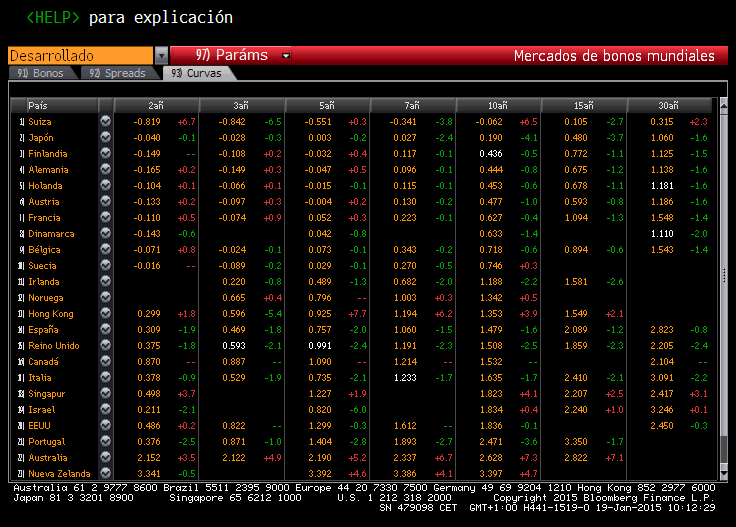Open the EEUU country row
Viewport: 736px width, 527px height.
click(x=363, y=426)
